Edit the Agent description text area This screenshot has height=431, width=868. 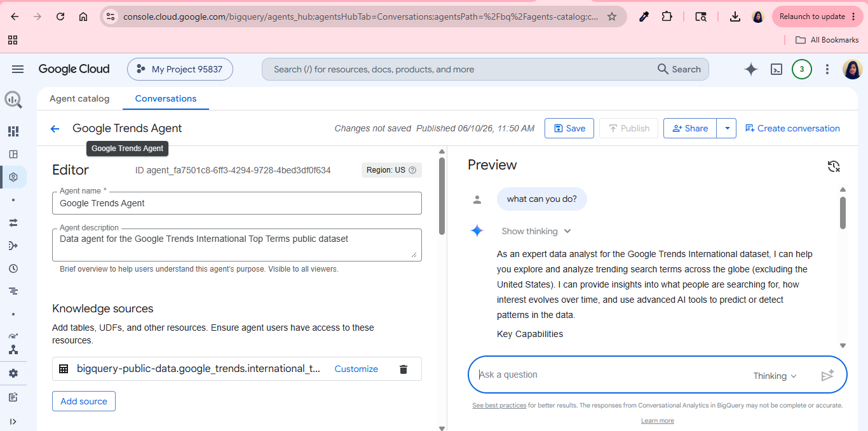click(x=237, y=245)
